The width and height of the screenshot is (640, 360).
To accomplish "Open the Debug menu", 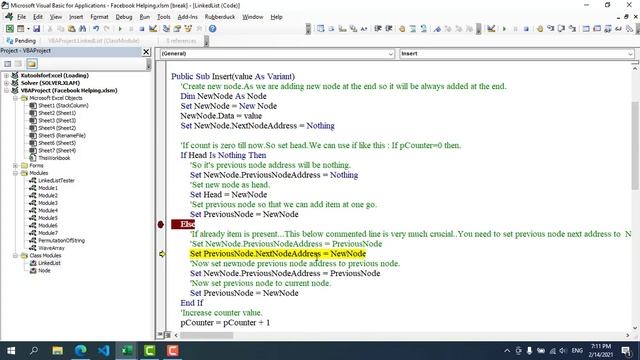I will tap(124, 17).
